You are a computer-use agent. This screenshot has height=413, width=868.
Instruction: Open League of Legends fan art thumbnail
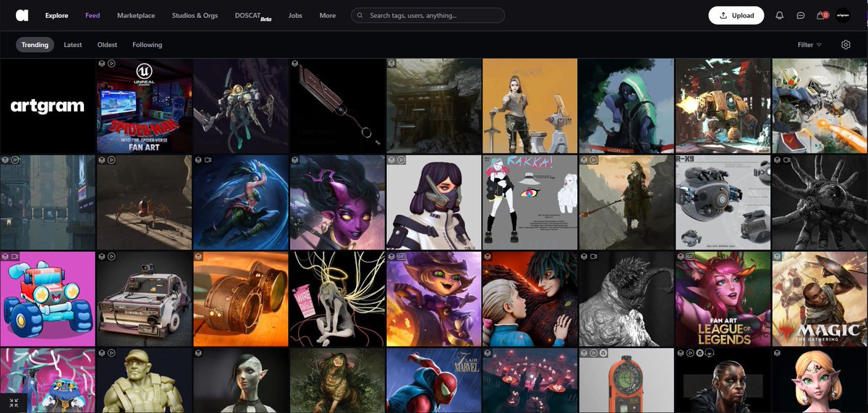tap(723, 299)
